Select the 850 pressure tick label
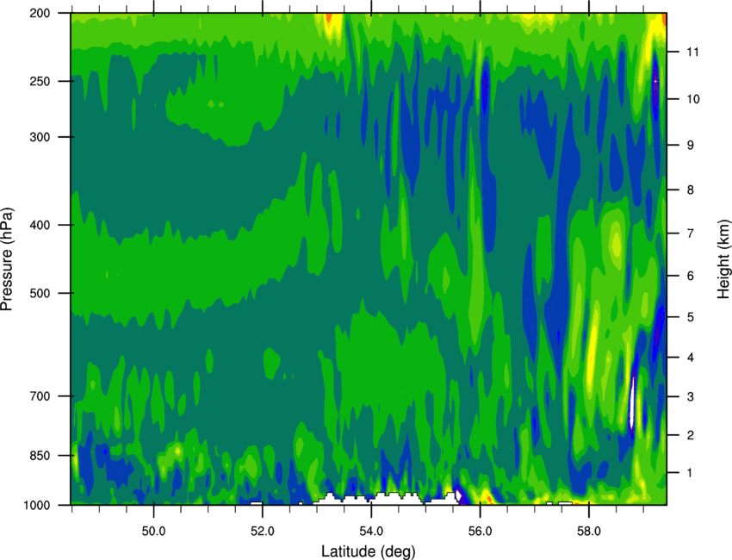Image resolution: width=732 pixels, height=560 pixels. pyautogui.click(x=40, y=456)
